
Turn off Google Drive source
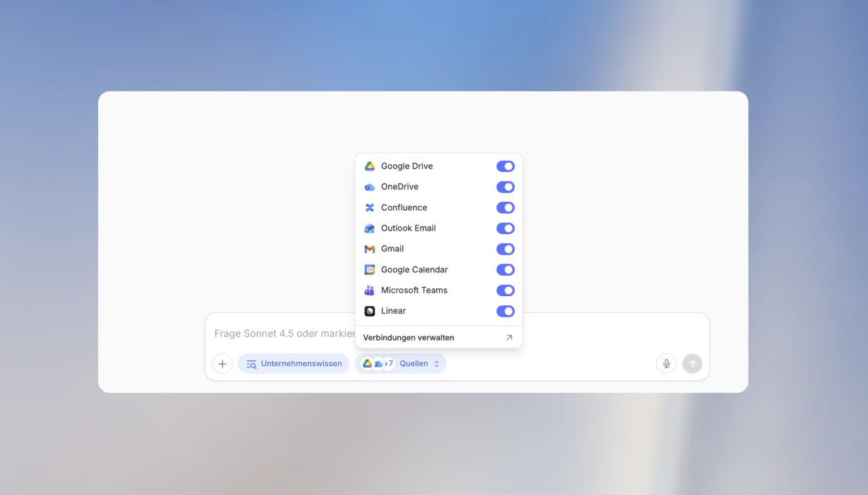point(505,166)
